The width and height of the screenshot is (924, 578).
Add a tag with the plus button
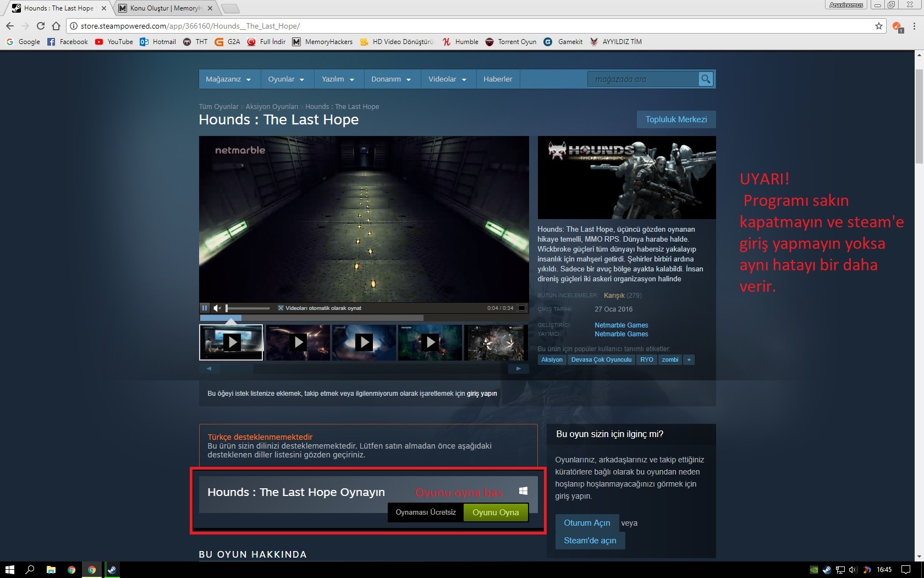pyautogui.click(x=689, y=360)
